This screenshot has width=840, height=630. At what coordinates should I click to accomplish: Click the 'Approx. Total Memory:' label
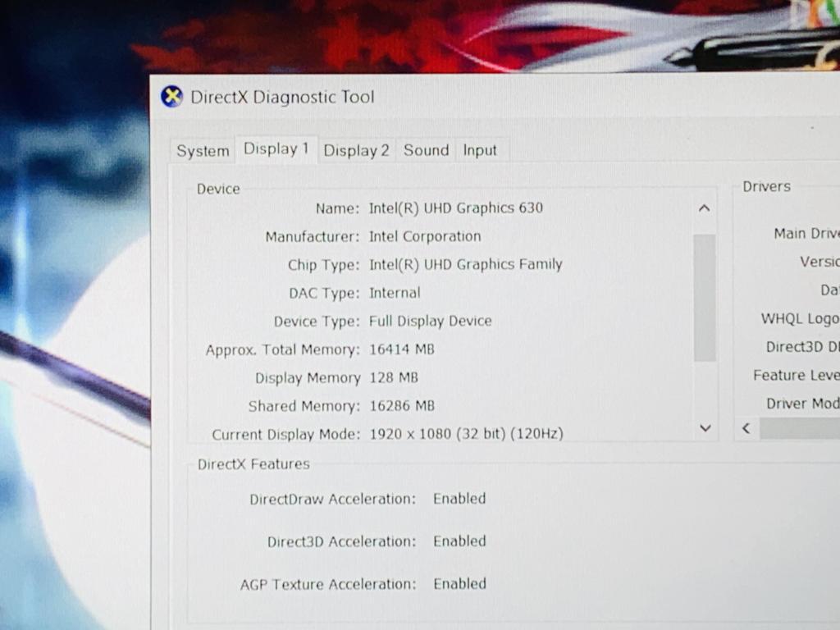pyautogui.click(x=283, y=349)
